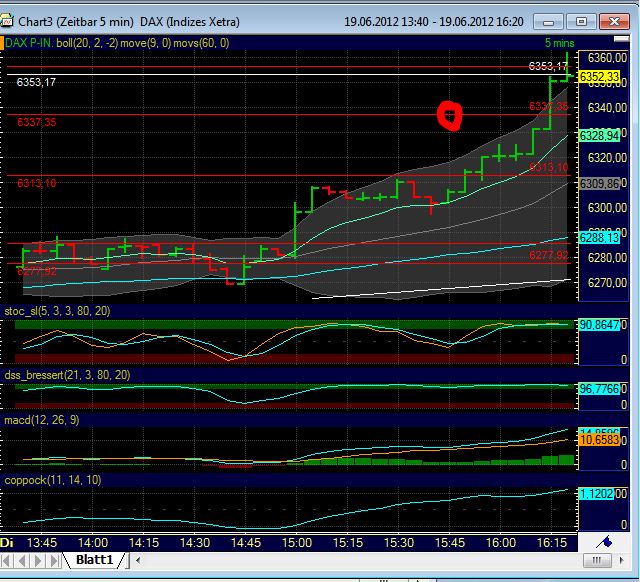Click the 6270,00 price scale label
Viewport: 640px width, 582px height.
point(607,282)
